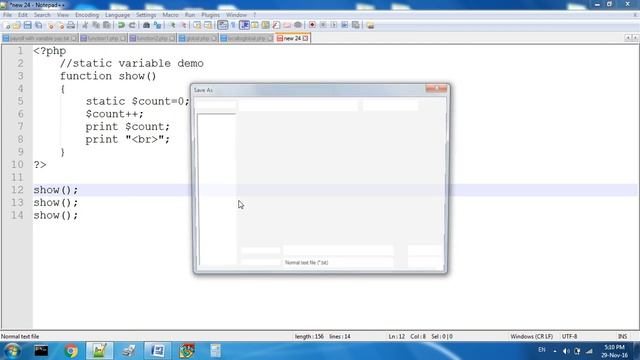The width and height of the screenshot is (640, 360).
Task: Open the View menu
Action: coord(62,15)
